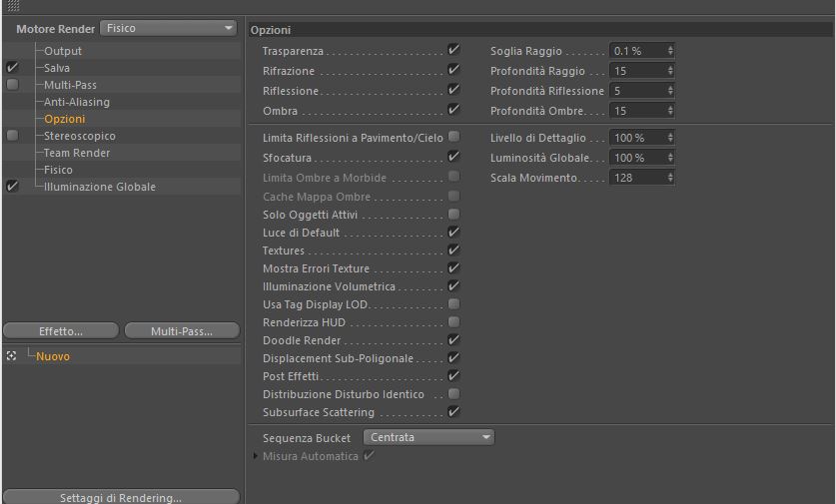Toggle Illuminazione Volumetrica checkbox
The height and width of the screenshot is (504, 836).
click(x=453, y=286)
